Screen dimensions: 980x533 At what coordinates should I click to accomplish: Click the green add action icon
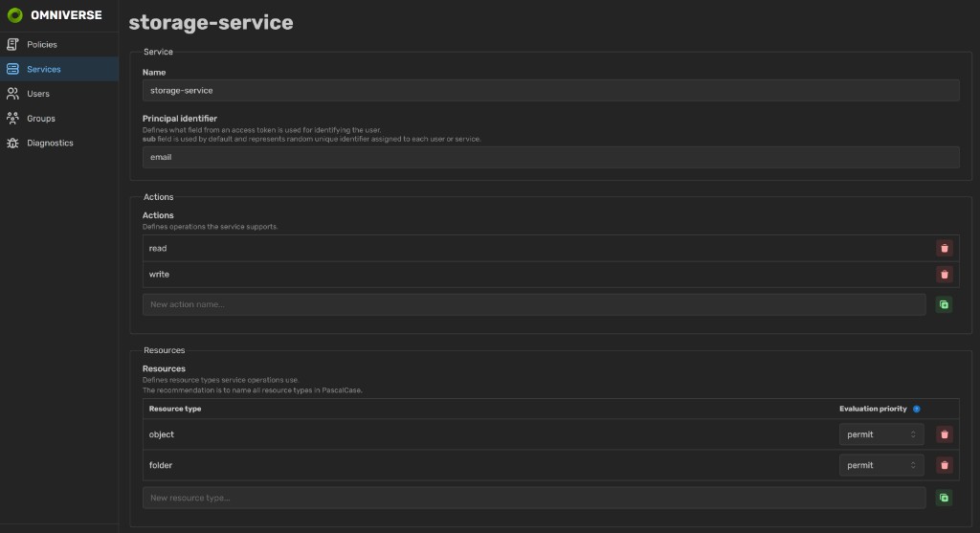pyautogui.click(x=944, y=304)
